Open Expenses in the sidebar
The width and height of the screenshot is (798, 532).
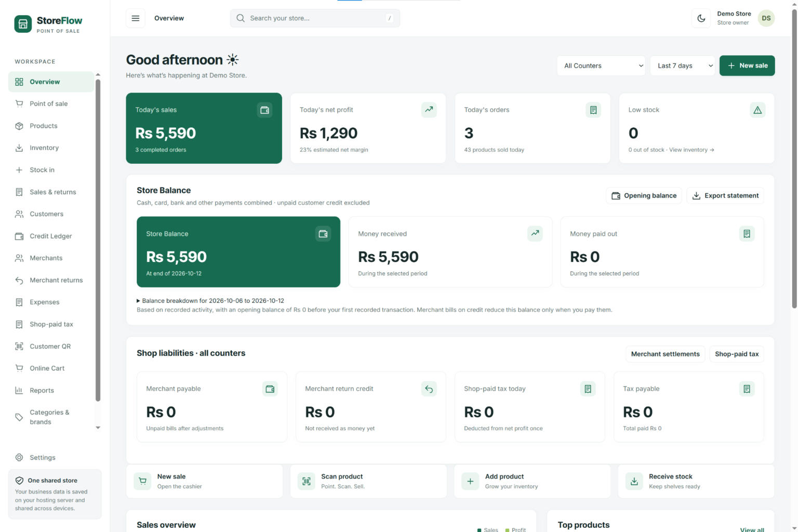tap(51, 302)
